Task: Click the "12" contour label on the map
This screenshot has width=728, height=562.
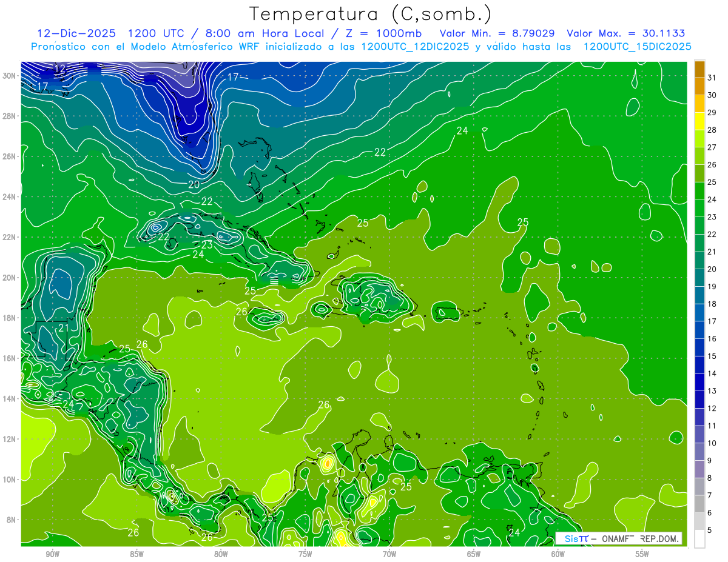Action: [59, 69]
